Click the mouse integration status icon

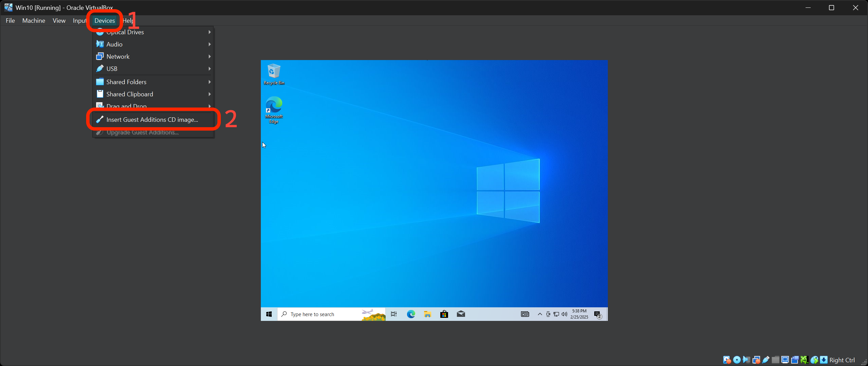click(814, 360)
